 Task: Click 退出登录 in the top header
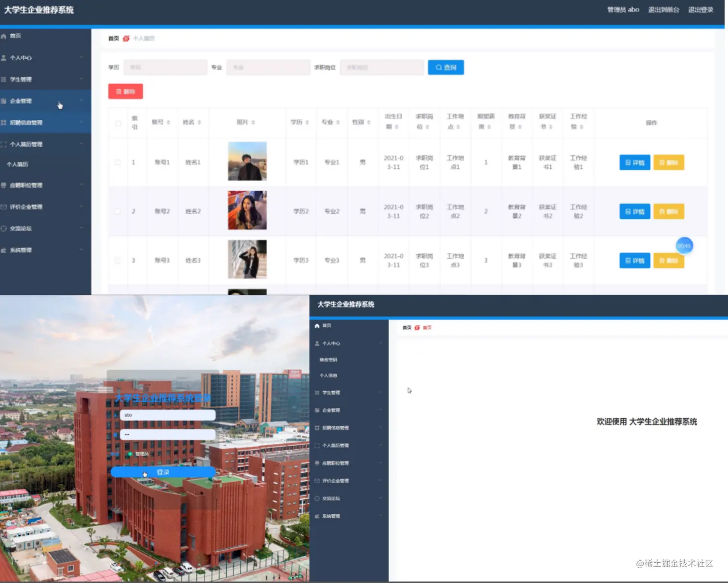point(701,10)
